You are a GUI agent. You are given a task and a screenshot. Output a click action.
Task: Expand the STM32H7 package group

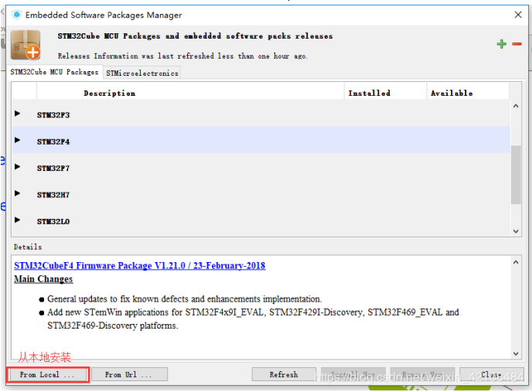pos(17,193)
